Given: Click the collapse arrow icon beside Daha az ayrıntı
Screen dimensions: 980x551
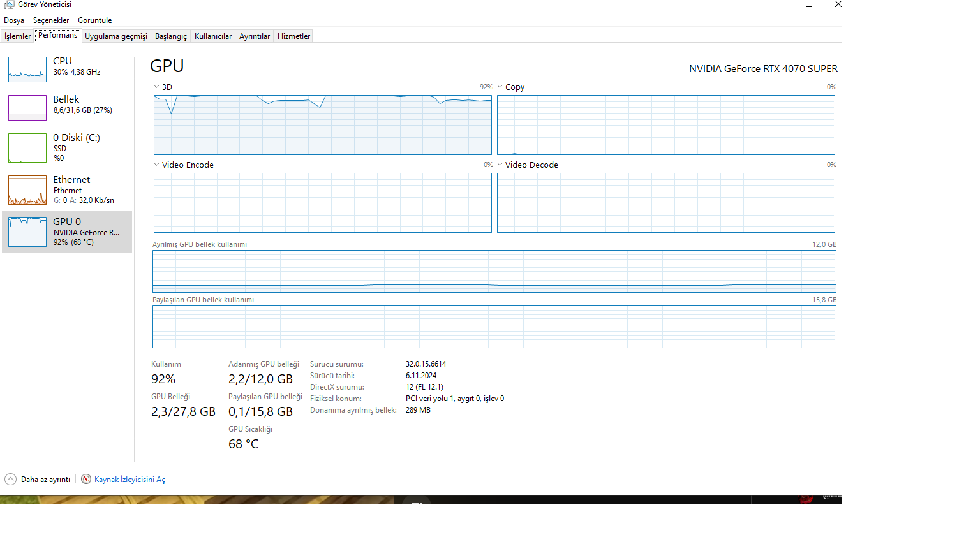Looking at the screenshot, I should click(x=11, y=479).
